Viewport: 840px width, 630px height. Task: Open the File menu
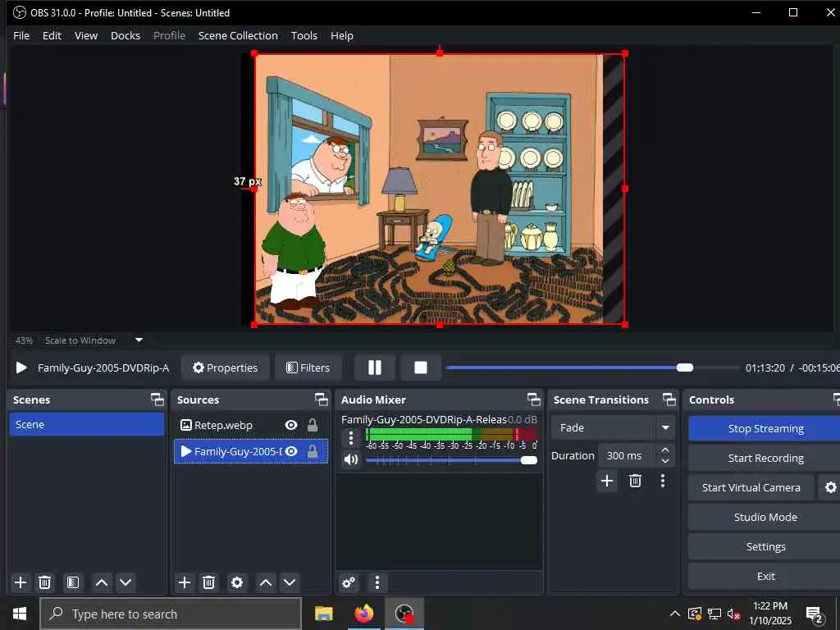click(x=21, y=35)
